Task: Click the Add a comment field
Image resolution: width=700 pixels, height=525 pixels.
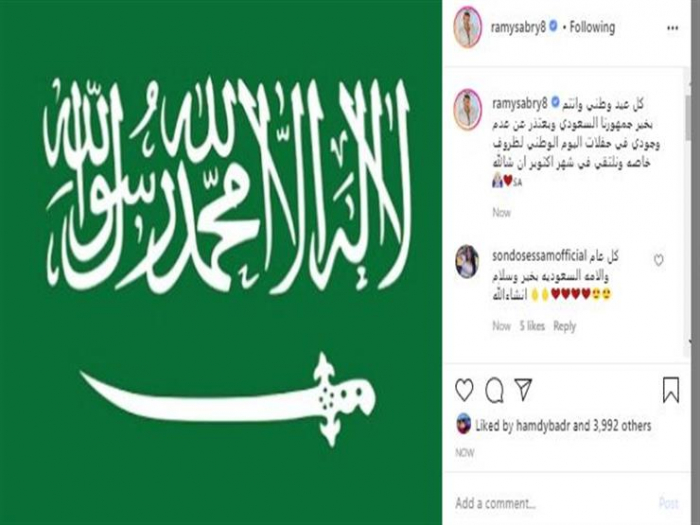Action: click(554, 504)
